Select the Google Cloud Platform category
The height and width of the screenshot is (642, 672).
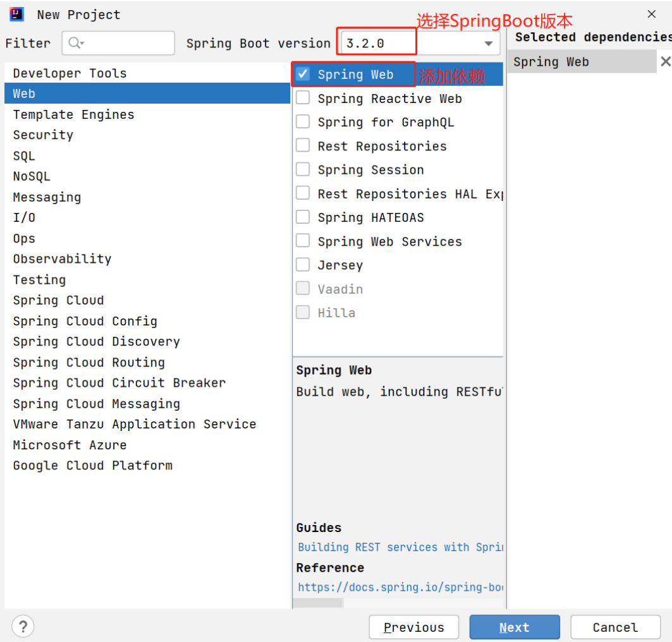[147, 466]
